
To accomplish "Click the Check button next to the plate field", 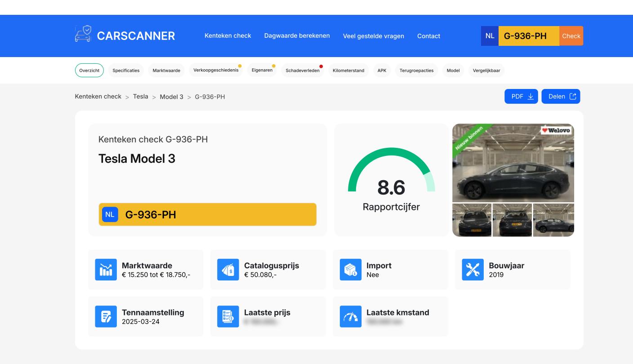I will point(571,36).
